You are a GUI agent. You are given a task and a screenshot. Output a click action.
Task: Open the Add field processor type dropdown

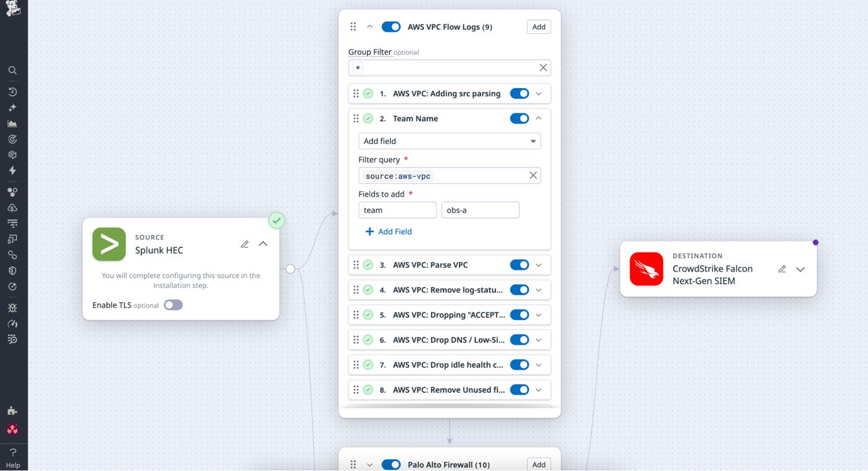[449, 141]
